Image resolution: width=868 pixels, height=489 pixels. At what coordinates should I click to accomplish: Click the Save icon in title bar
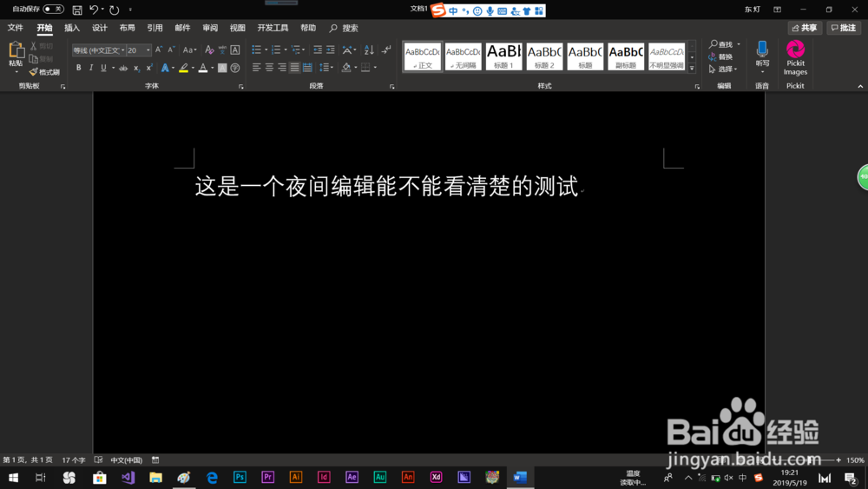[77, 10]
